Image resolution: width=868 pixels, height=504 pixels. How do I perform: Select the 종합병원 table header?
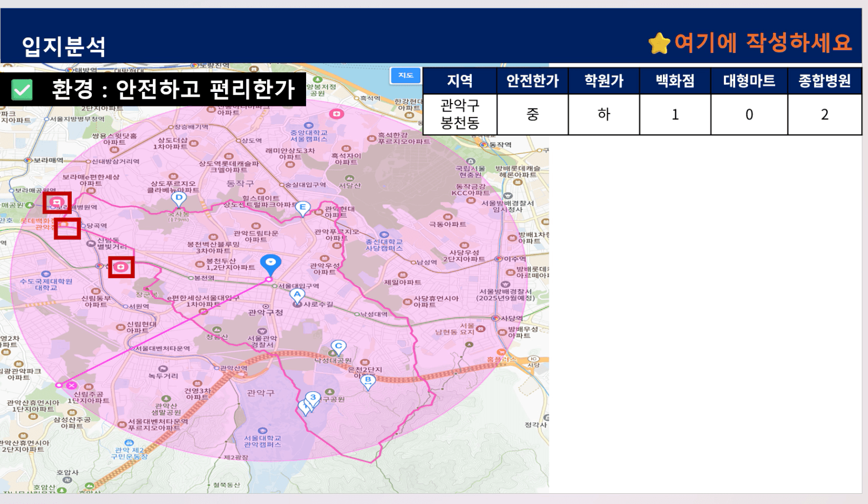pos(824,81)
